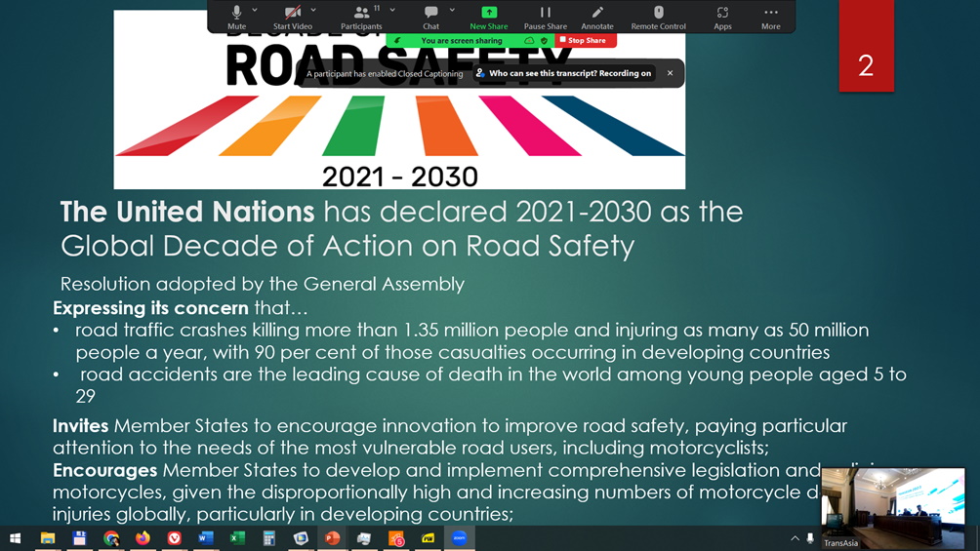
Task: Open Microsoft Excel from taskbar
Action: tap(237, 538)
